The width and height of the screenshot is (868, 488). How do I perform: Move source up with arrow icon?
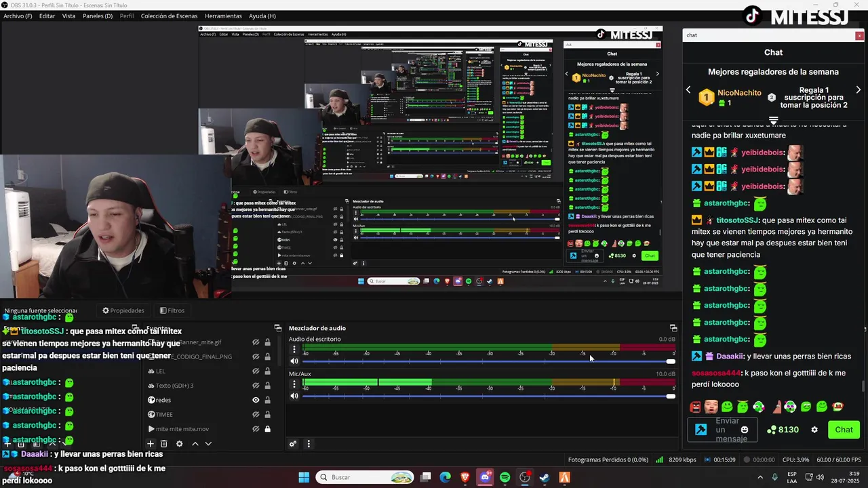(x=195, y=444)
